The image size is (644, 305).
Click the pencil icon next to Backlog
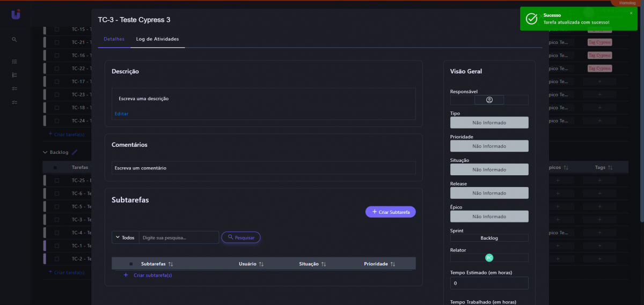click(75, 152)
